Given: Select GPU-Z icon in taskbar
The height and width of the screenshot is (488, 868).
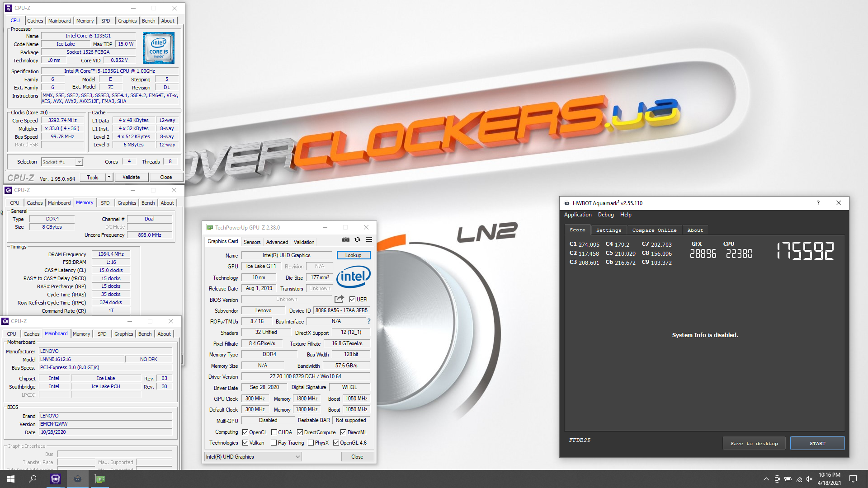Looking at the screenshot, I should point(100,479).
